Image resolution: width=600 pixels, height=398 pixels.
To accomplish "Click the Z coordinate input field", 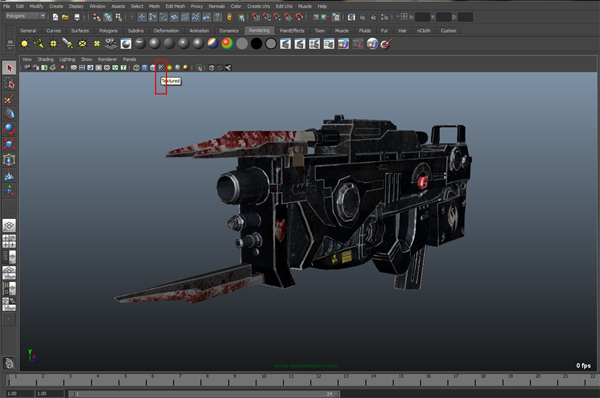I will (x=465, y=17).
